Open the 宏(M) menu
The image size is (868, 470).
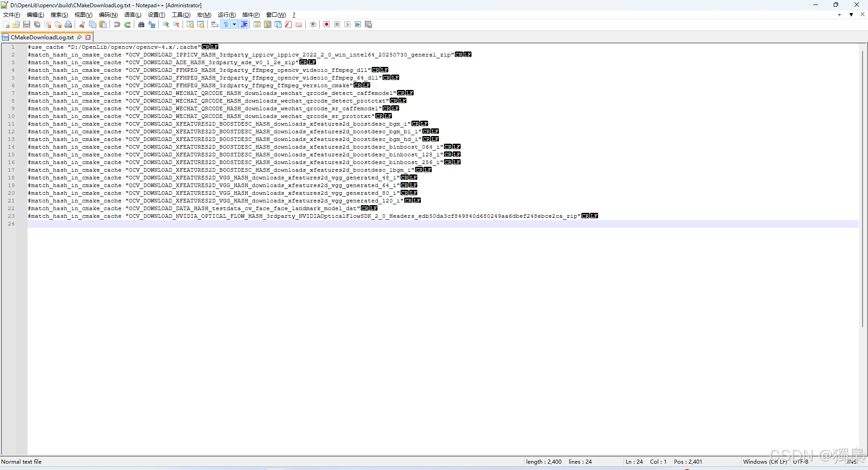[x=204, y=15]
